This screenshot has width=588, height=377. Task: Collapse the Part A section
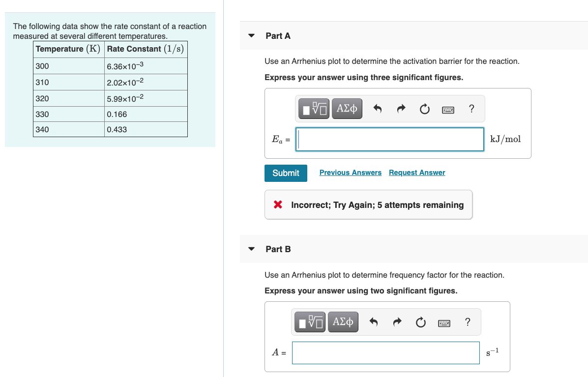251,35
